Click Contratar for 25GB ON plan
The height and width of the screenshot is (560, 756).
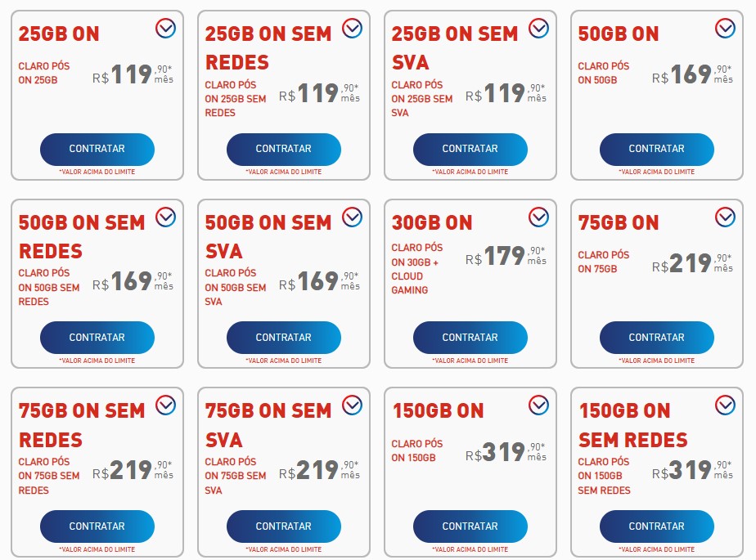(x=97, y=149)
